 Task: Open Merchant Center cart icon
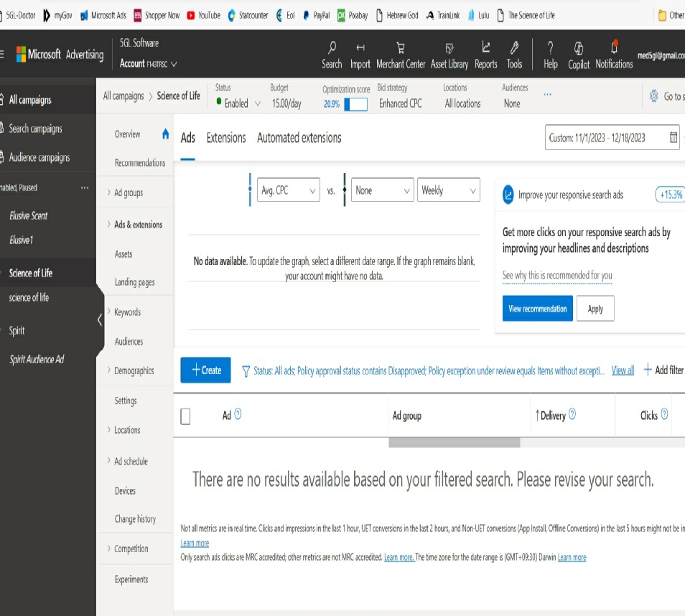400,47
